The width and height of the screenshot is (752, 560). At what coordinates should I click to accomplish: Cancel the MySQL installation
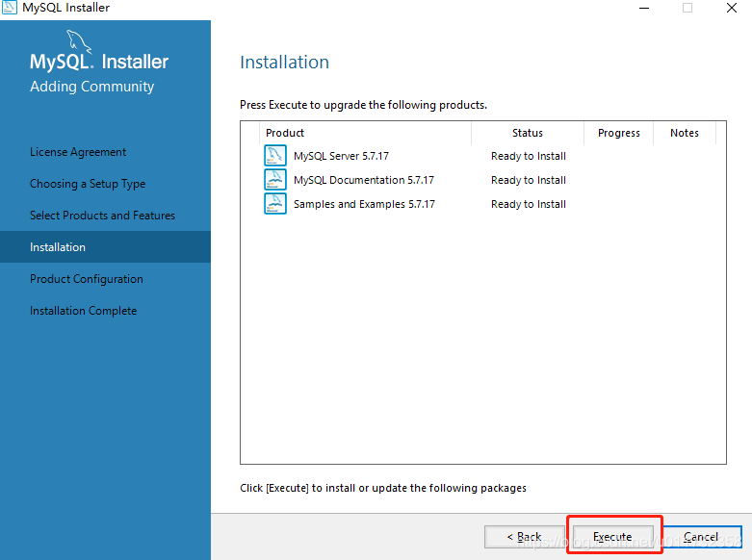[x=701, y=537]
